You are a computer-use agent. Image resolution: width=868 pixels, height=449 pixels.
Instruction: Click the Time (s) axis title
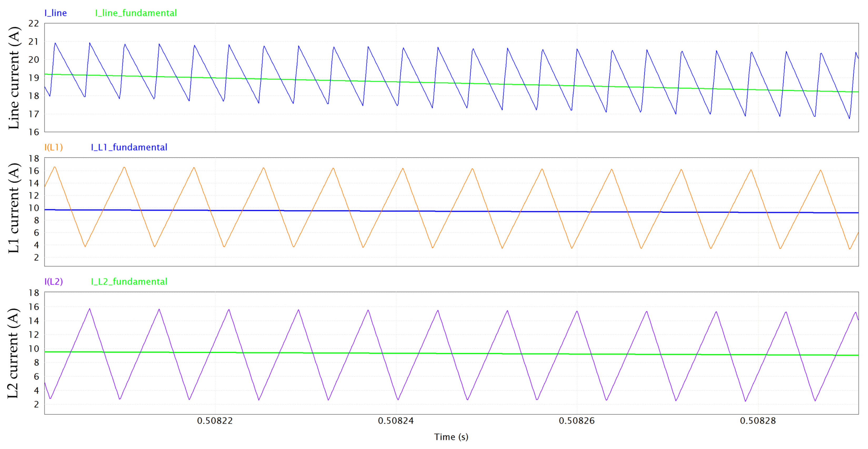451,437
